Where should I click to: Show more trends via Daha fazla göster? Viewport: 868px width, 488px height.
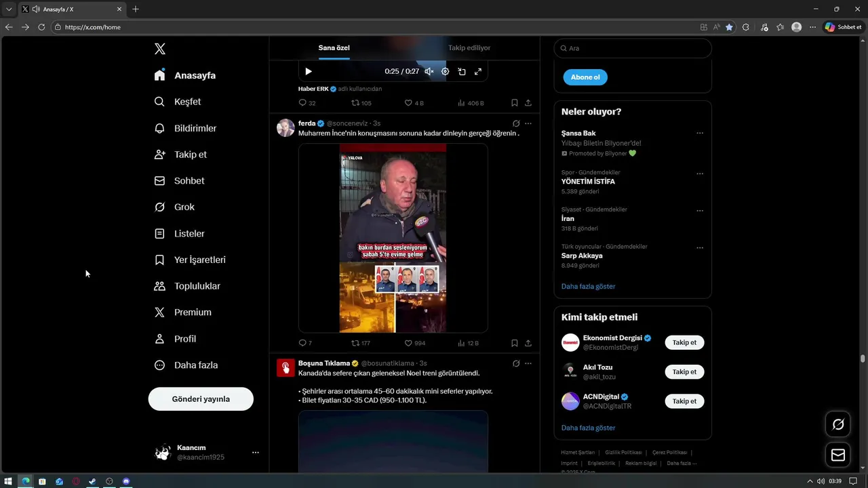point(588,287)
